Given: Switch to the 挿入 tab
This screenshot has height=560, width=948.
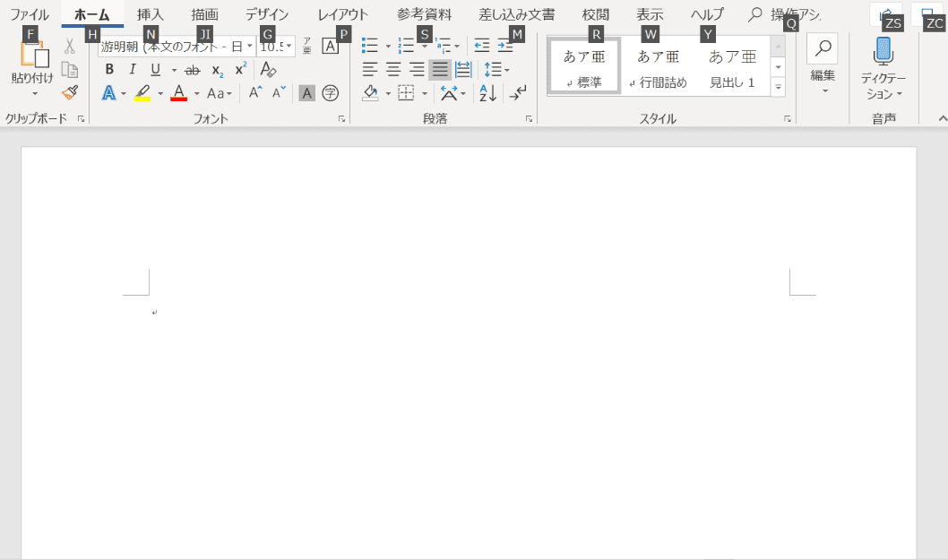Looking at the screenshot, I should point(150,14).
